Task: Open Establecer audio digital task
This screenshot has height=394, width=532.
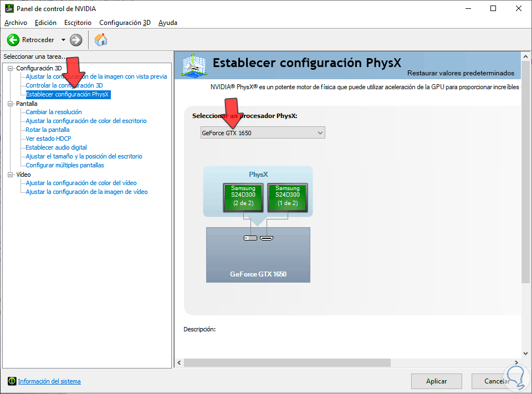Action: tap(57, 147)
